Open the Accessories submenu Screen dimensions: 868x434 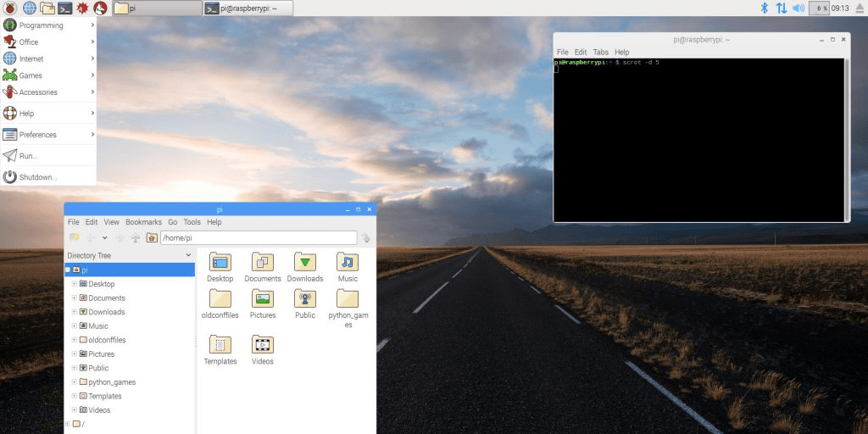[48, 92]
